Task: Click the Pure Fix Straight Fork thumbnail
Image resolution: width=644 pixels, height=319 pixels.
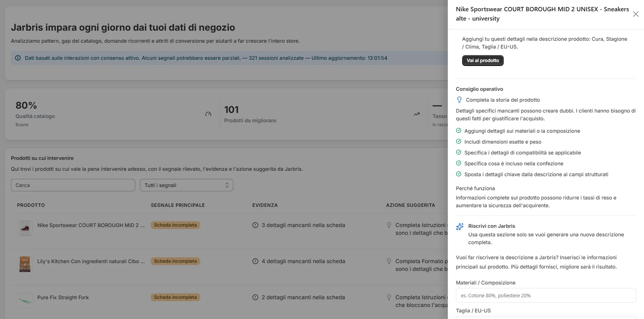Action: pos(25,300)
